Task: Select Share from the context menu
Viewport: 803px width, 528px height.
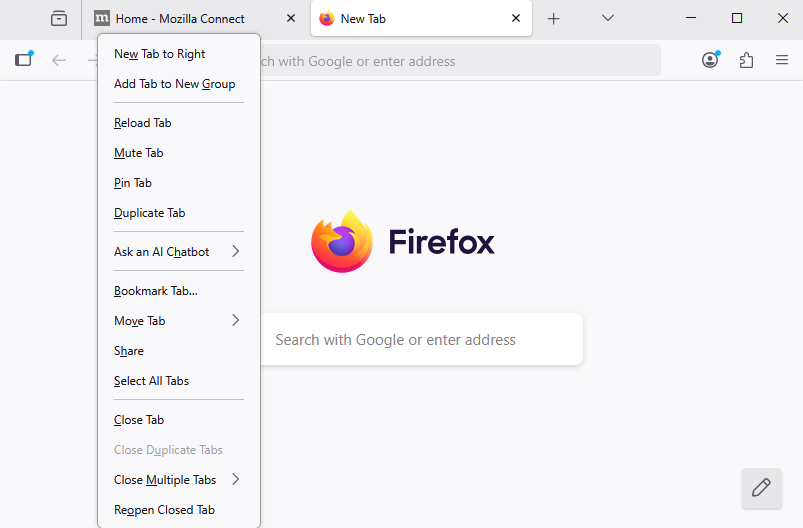Action: pyautogui.click(x=179, y=351)
